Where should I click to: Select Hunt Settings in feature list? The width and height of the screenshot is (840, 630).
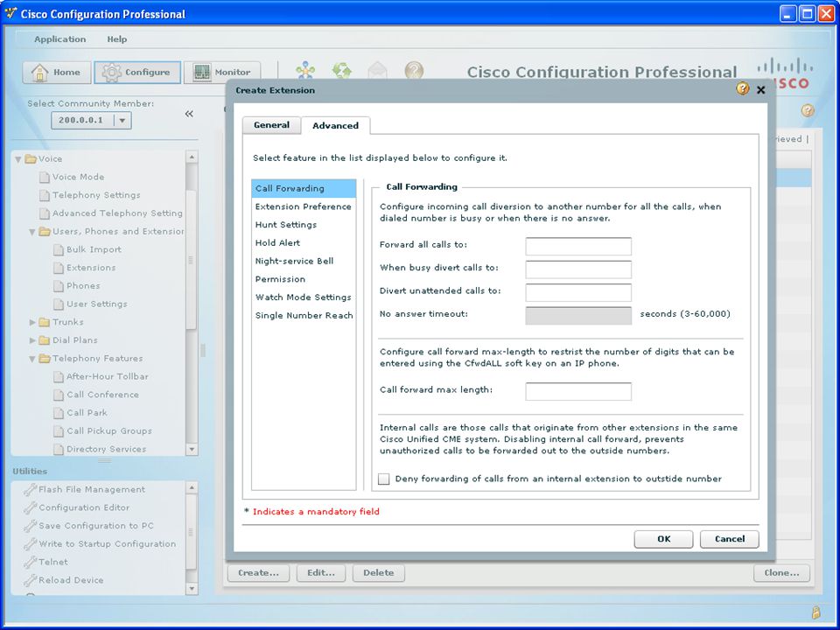coord(304,225)
